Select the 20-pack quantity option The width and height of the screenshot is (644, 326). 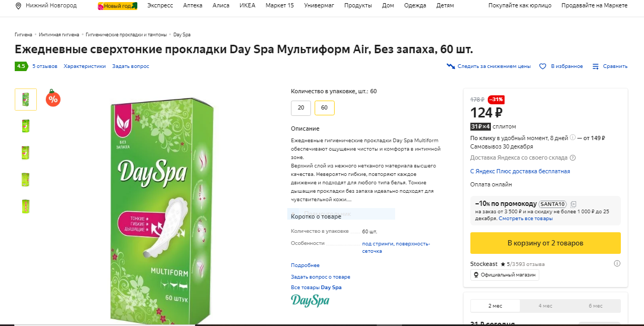(301, 107)
